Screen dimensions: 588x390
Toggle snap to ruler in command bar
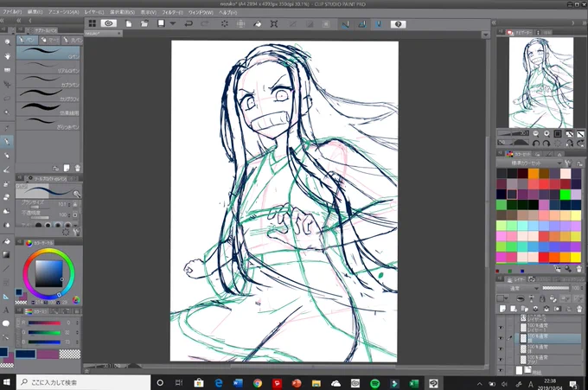click(345, 24)
